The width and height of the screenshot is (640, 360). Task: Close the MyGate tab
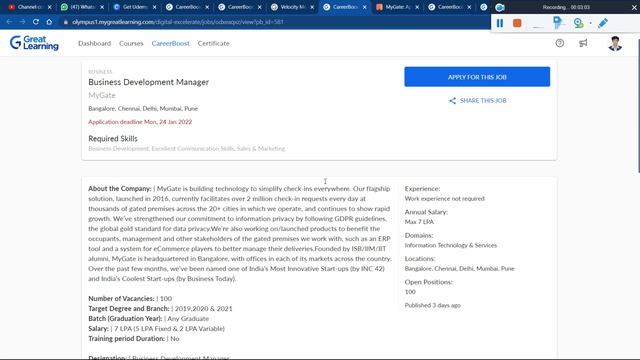(417, 7)
